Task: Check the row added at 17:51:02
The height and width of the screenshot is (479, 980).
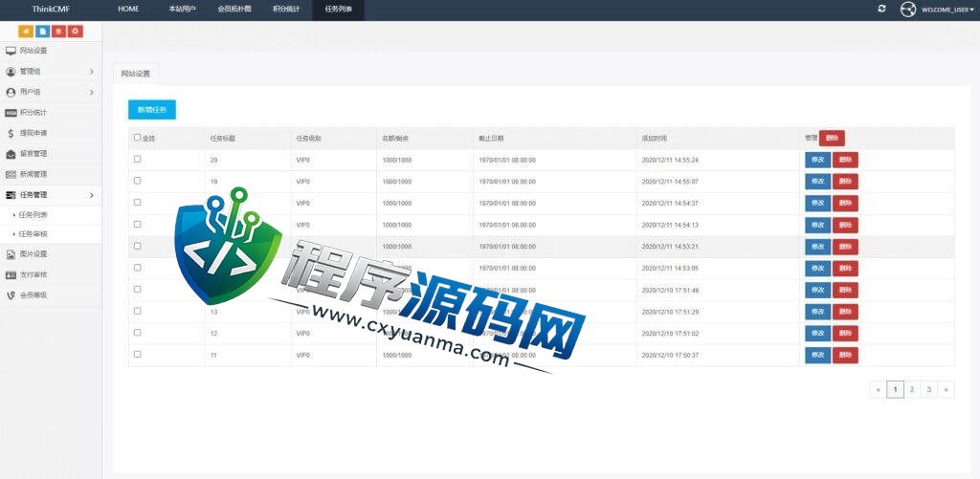Action: (138, 333)
